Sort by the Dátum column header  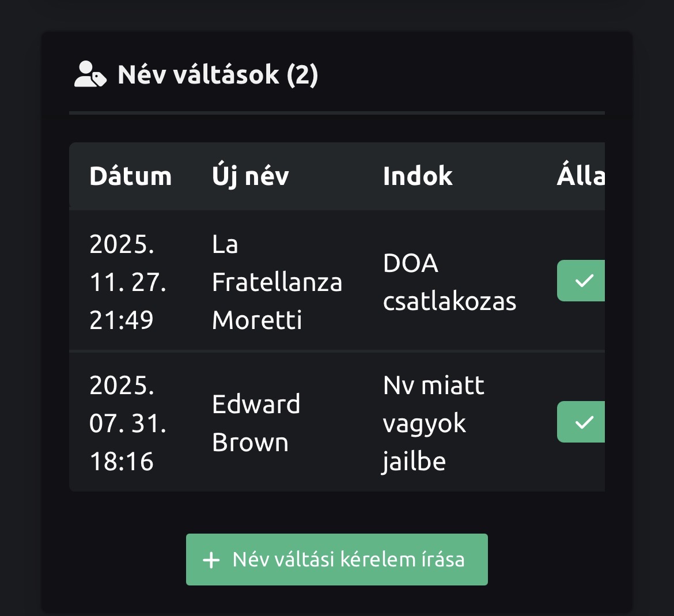130,176
